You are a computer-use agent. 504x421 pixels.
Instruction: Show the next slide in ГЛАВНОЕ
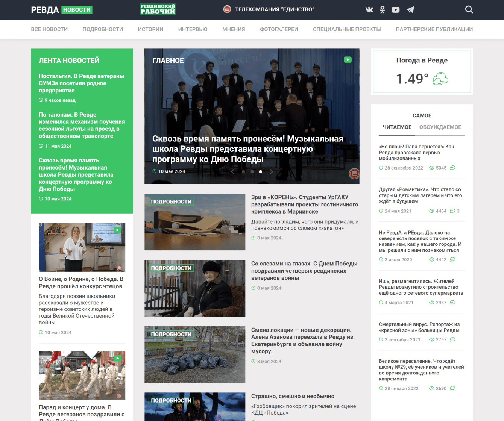(x=271, y=172)
